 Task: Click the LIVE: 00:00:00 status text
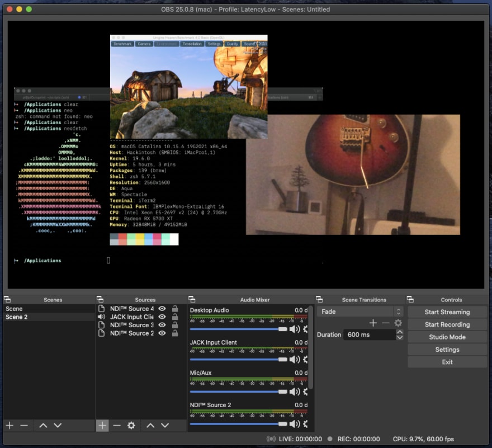pos(300,439)
